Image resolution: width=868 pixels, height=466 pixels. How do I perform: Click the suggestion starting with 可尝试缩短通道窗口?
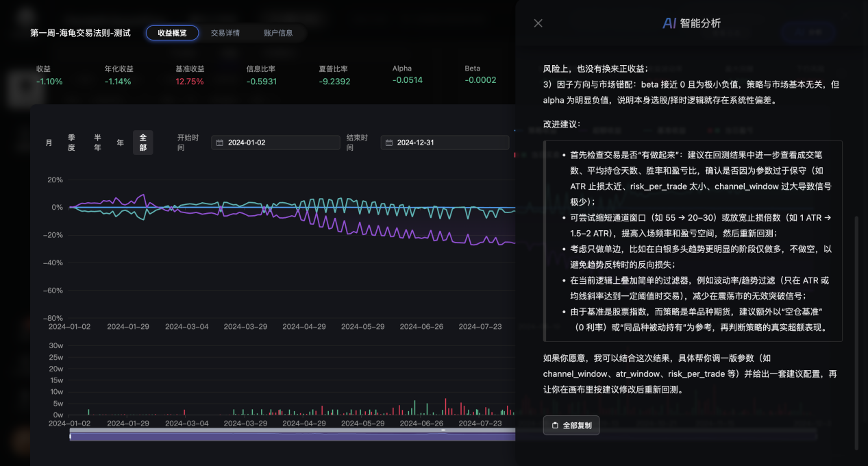pos(701,225)
